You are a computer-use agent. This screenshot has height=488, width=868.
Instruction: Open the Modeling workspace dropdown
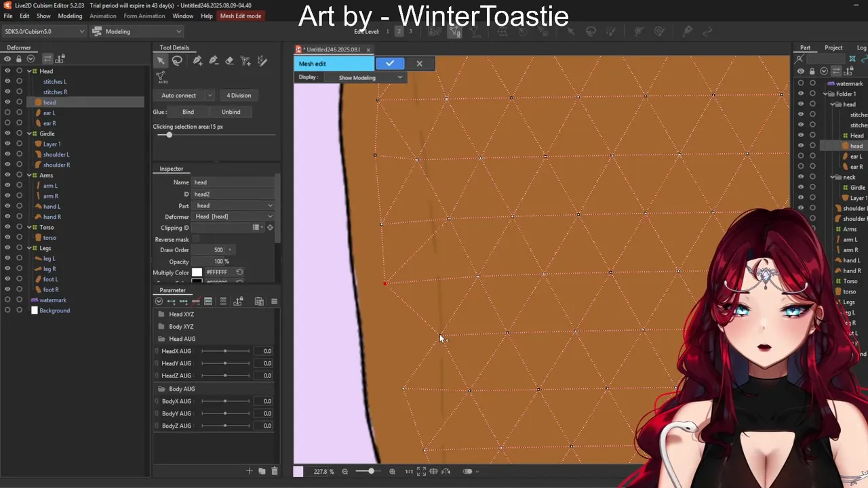pyautogui.click(x=138, y=31)
